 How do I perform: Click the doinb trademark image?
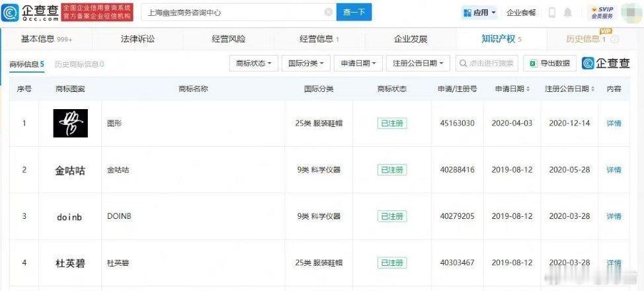[69, 217]
